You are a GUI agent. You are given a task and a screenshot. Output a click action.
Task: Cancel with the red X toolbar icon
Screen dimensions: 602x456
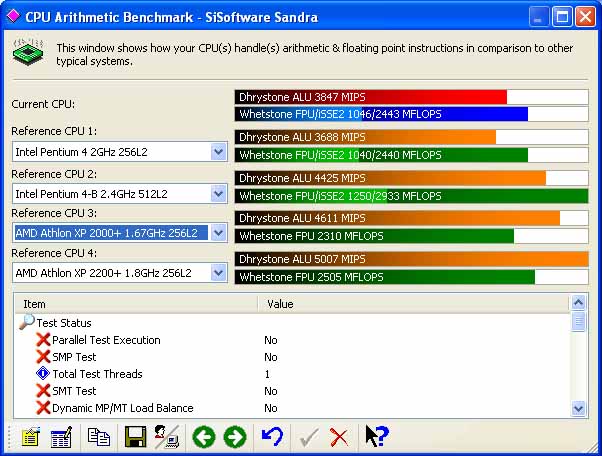tap(339, 437)
